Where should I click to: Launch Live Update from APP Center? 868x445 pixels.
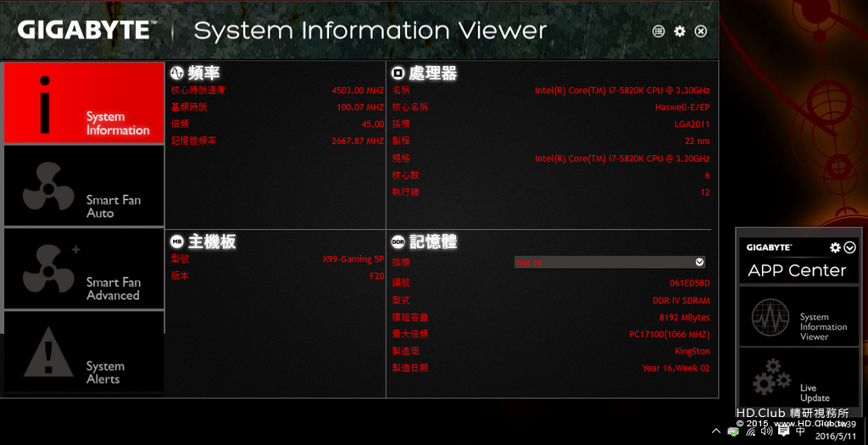click(798, 378)
